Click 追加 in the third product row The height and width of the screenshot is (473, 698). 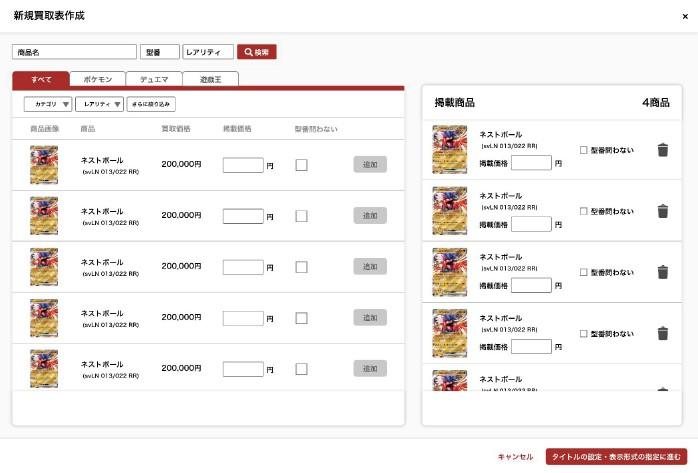pos(370,267)
